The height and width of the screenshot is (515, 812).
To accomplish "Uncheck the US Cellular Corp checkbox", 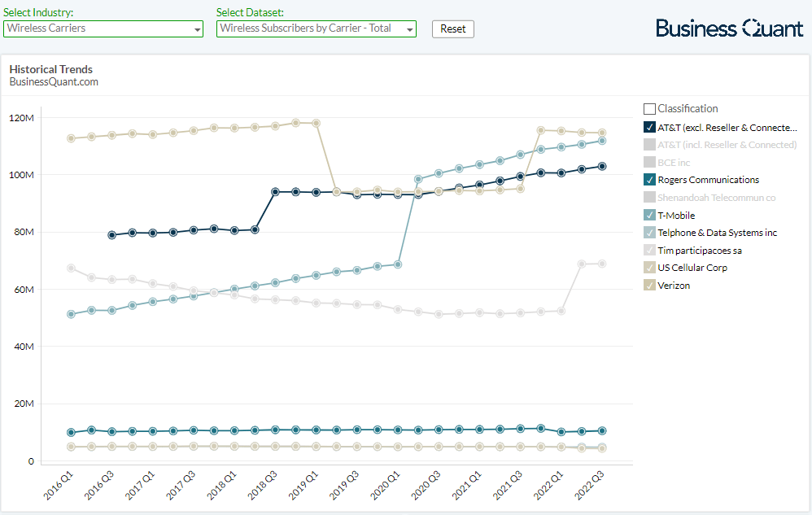I will (x=649, y=268).
